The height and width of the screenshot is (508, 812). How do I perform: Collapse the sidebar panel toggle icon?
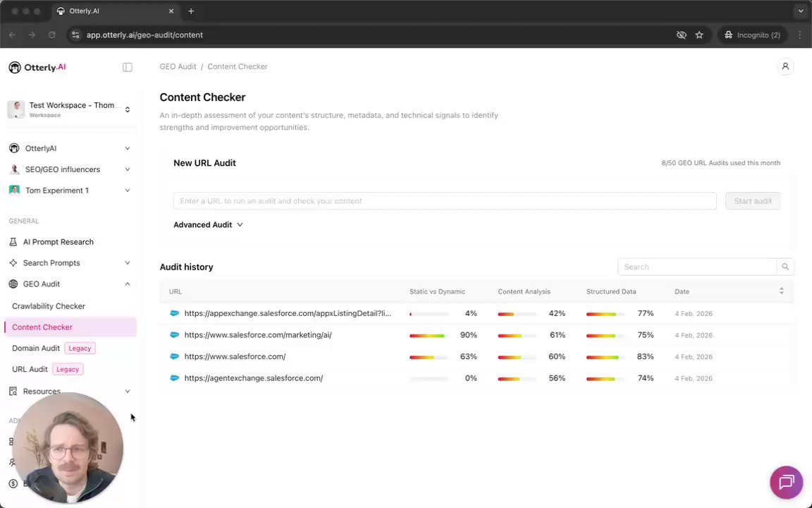coord(128,67)
